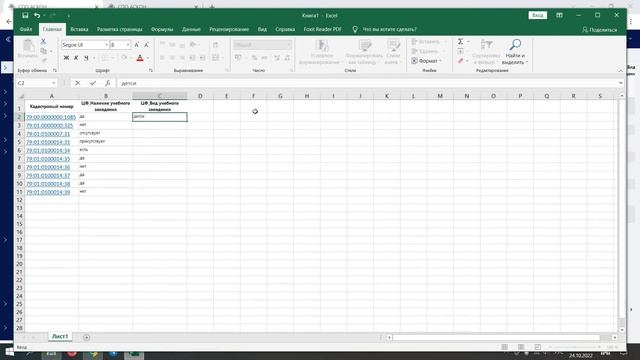This screenshot has width=640, height=360.
Task: Switch to the Вид ribbon tab
Action: [x=262, y=29]
